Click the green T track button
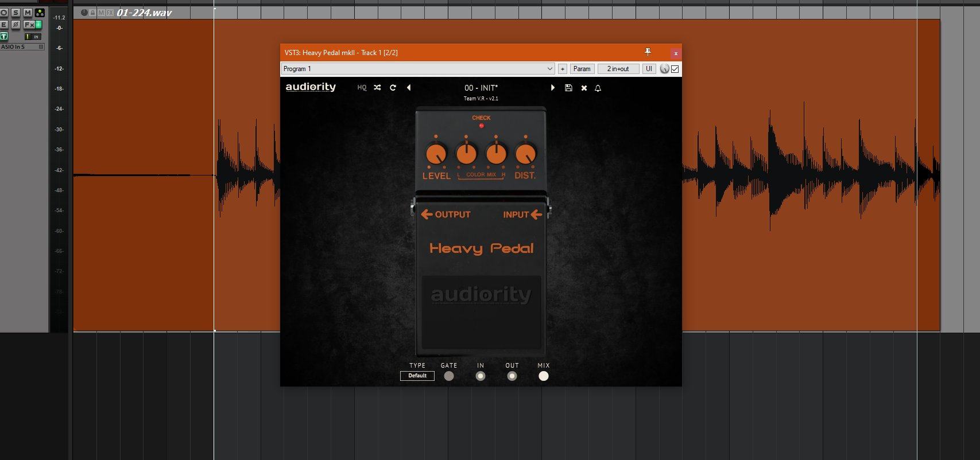 (4, 37)
